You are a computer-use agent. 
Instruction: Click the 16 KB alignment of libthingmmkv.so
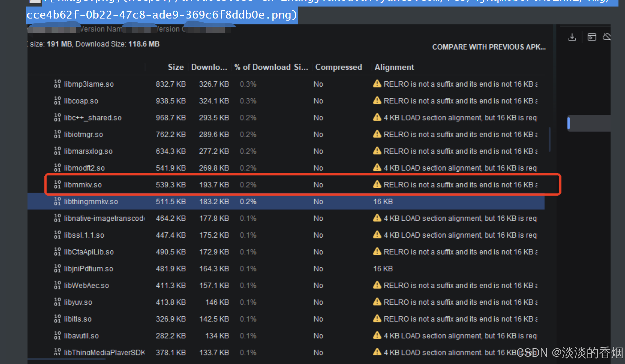[x=383, y=202]
